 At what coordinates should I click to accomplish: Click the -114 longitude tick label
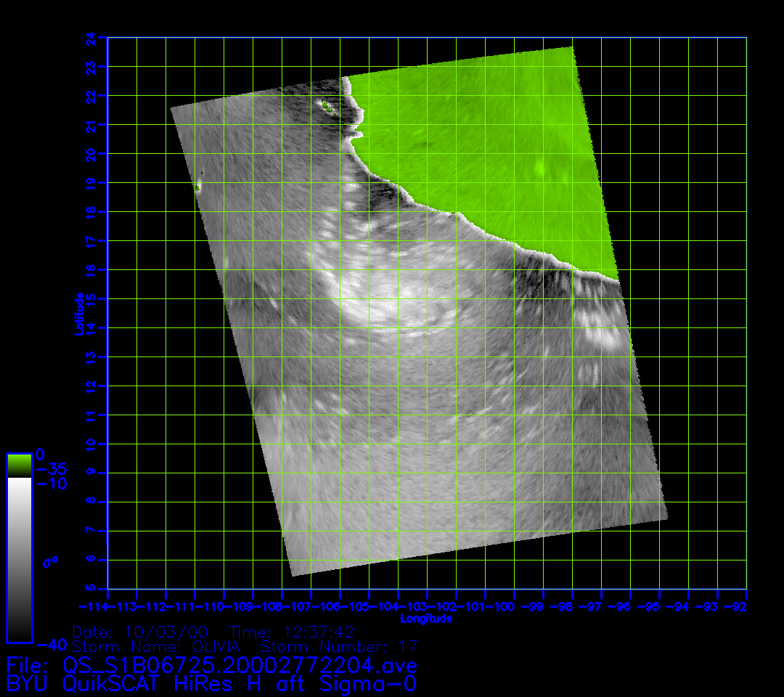click(x=93, y=606)
